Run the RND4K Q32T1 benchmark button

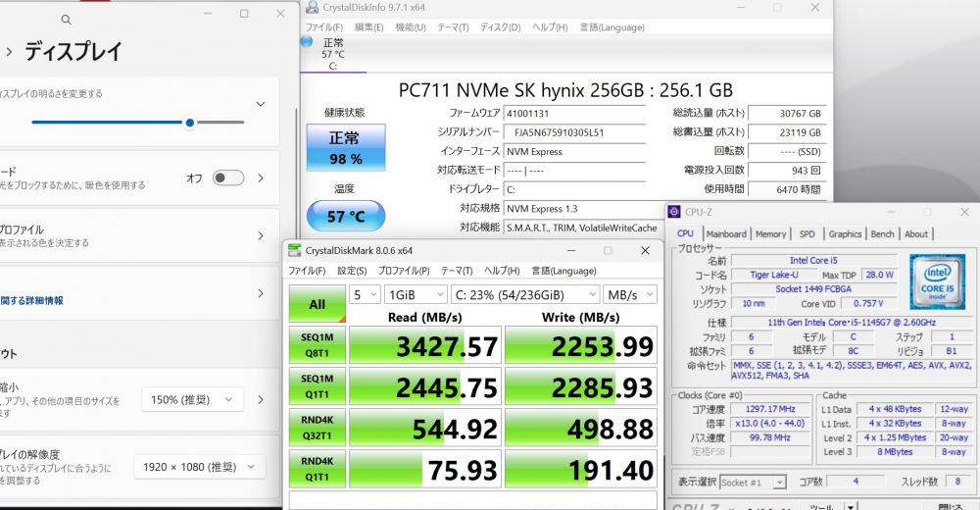point(317,428)
